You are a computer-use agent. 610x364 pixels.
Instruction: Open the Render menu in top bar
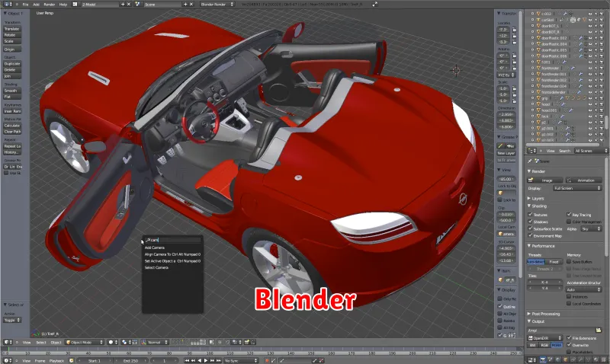pyautogui.click(x=49, y=5)
